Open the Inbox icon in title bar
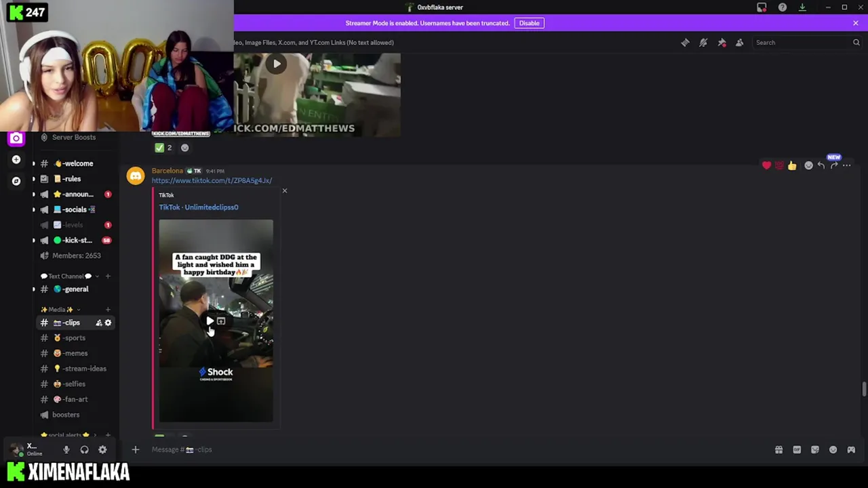Viewport: 868px width, 488px height. [762, 7]
